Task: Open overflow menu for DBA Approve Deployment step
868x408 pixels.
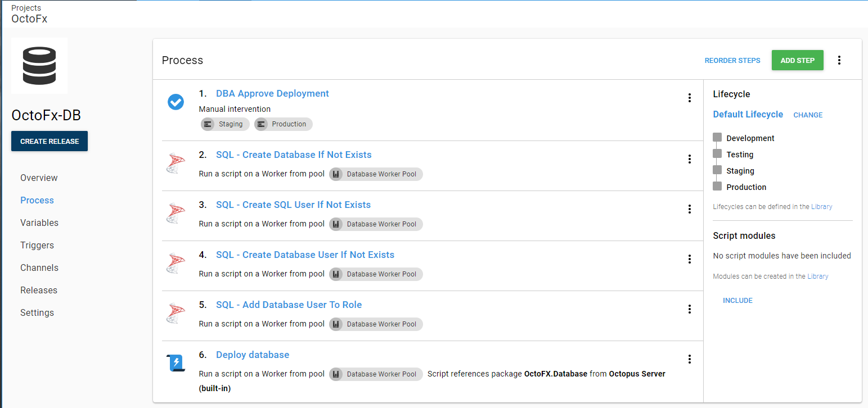Action: pyautogui.click(x=689, y=98)
